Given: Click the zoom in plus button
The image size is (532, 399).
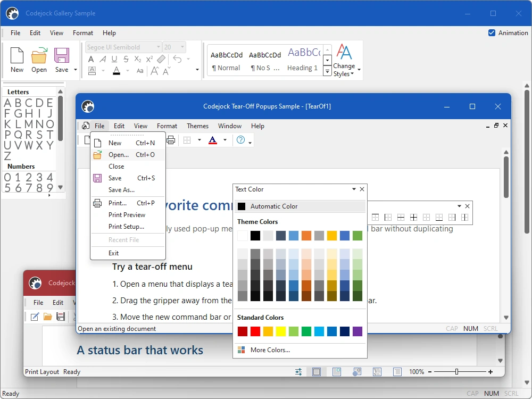Looking at the screenshot, I should pos(491,372).
